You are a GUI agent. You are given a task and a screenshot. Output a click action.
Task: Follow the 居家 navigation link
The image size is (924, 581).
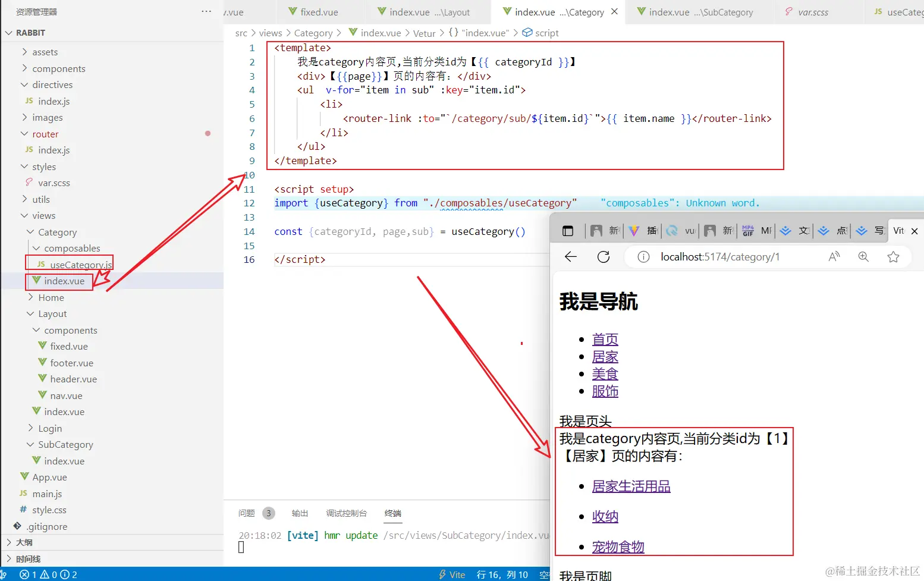click(x=605, y=357)
